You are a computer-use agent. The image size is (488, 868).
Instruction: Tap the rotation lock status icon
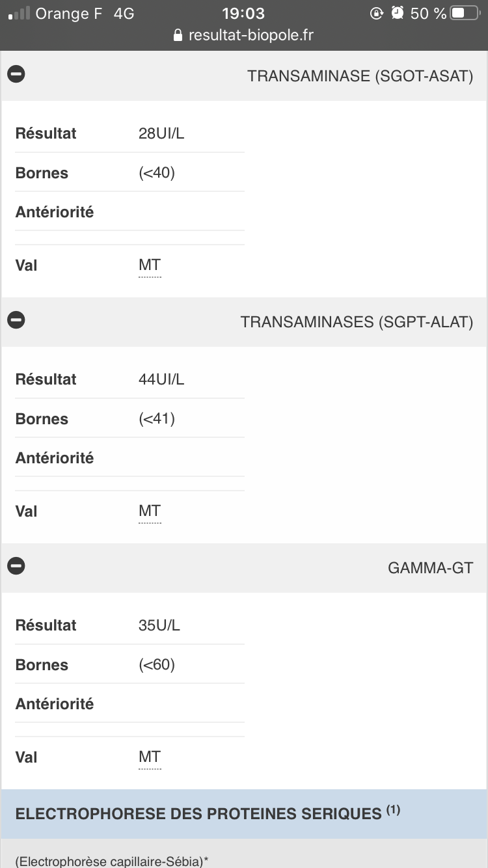pos(377,13)
